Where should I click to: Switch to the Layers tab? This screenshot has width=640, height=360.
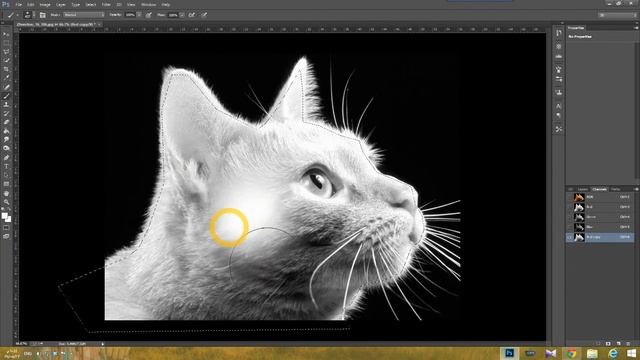(583, 189)
